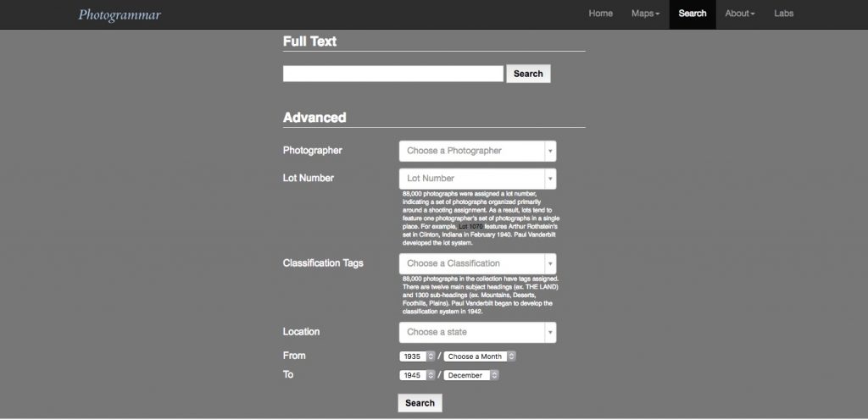Open the Labs page
The height and width of the screenshot is (420, 868).
[783, 14]
